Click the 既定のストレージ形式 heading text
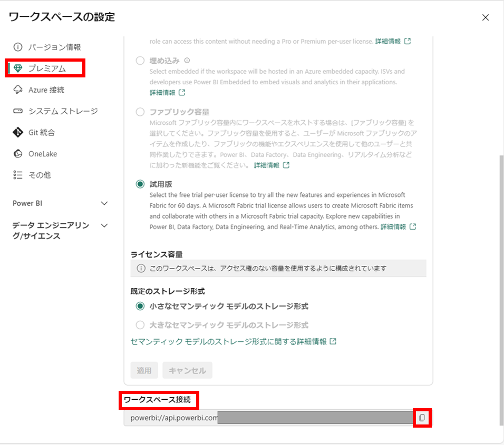The height and width of the screenshot is (445, 504). (168, 291)
